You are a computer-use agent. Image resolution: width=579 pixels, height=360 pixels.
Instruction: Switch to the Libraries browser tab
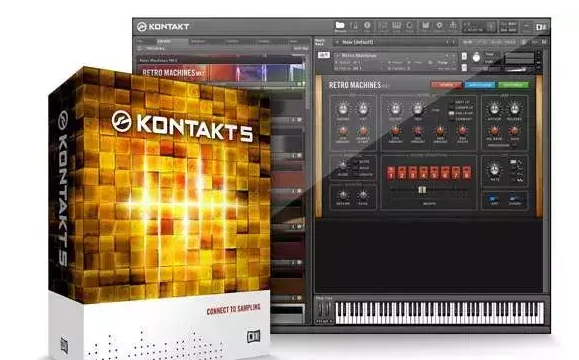(164, 41)
